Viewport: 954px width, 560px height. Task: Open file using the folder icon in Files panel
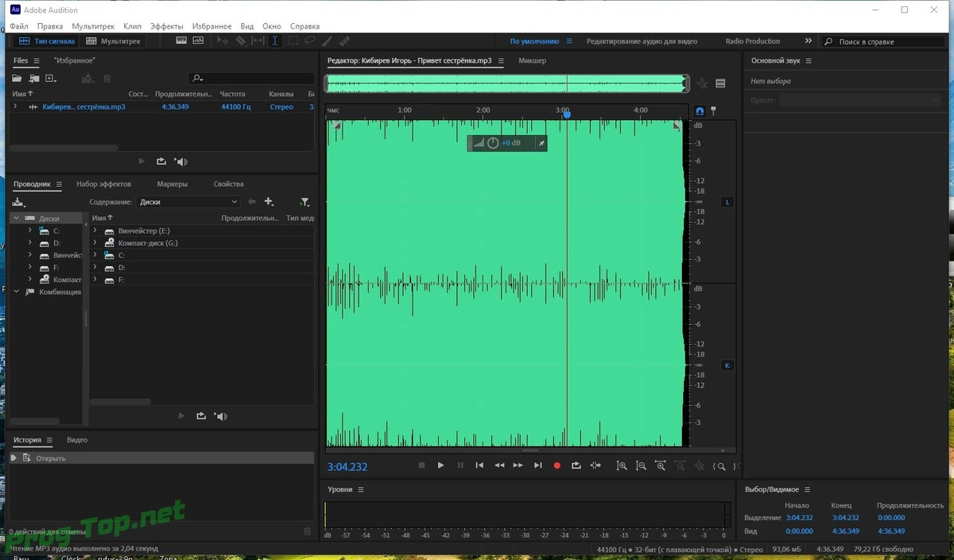(x=17, y=79)
